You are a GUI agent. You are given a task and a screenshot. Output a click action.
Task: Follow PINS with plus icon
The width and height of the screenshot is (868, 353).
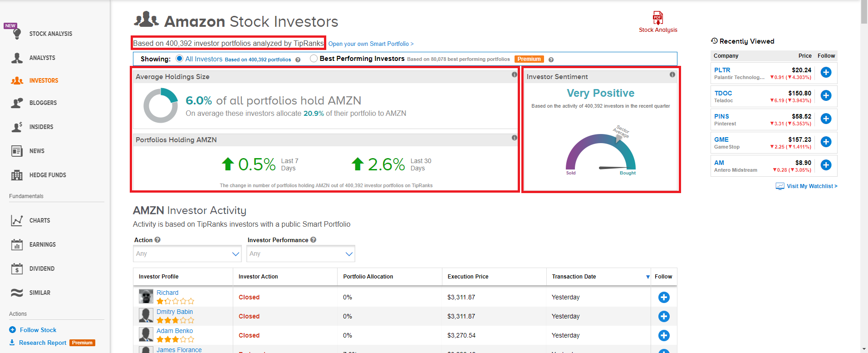tap(826, 119)
